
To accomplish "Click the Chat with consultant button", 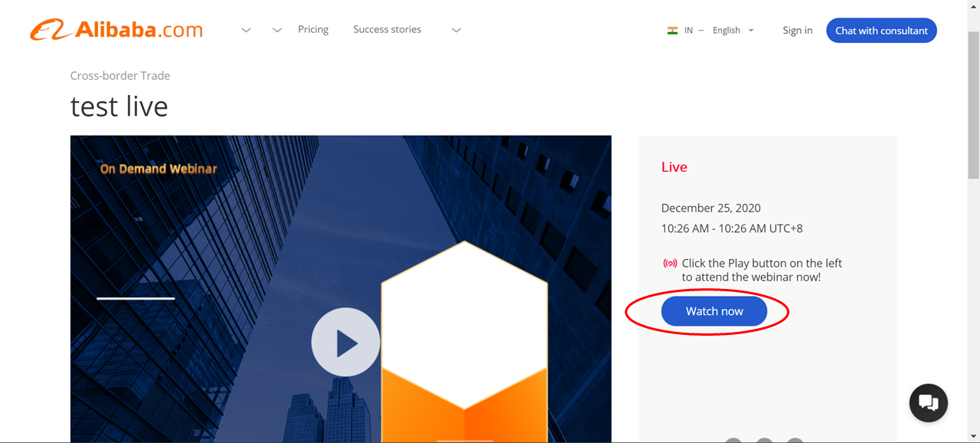I will (881, 31).
